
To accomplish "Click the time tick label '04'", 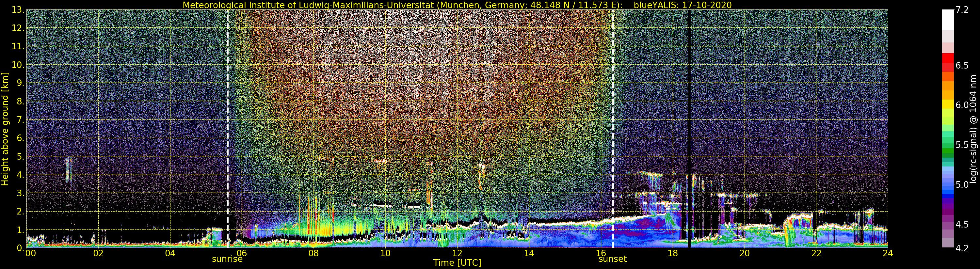I will [x=170, y=253].
